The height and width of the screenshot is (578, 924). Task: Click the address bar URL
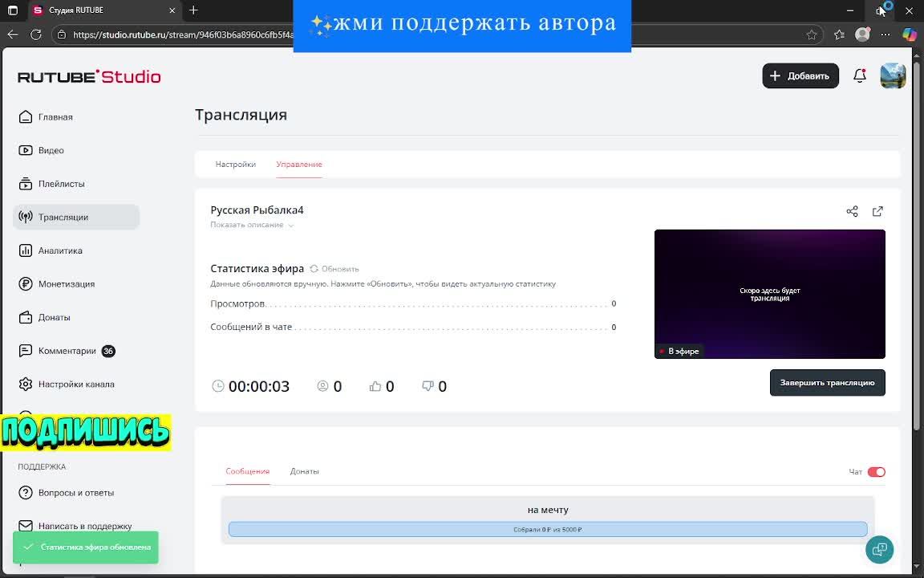tap(183, 35)
